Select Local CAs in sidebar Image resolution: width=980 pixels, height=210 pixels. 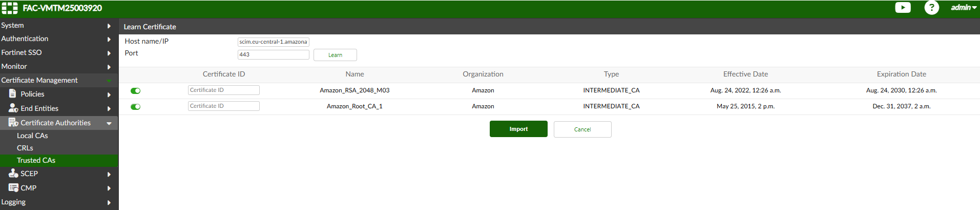coord(32,136)
